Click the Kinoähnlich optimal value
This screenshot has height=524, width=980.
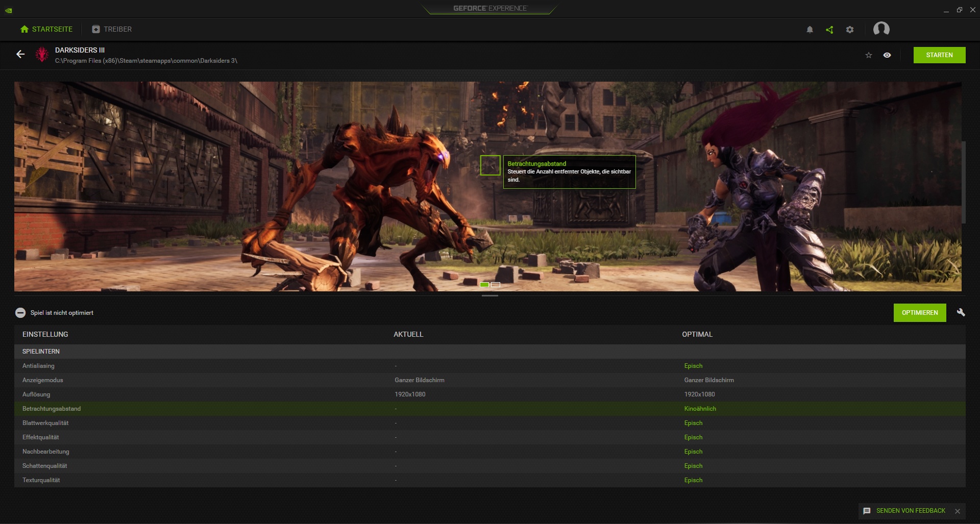coord(700,409)
